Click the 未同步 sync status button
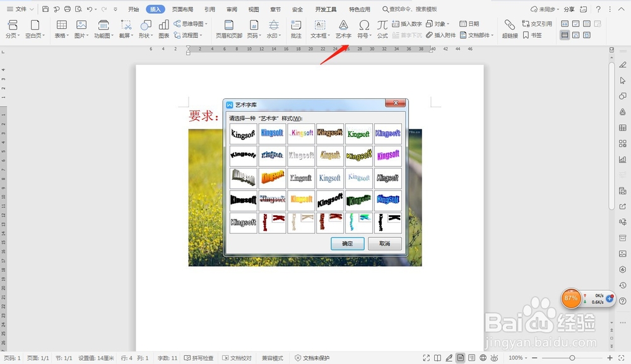 545,9
